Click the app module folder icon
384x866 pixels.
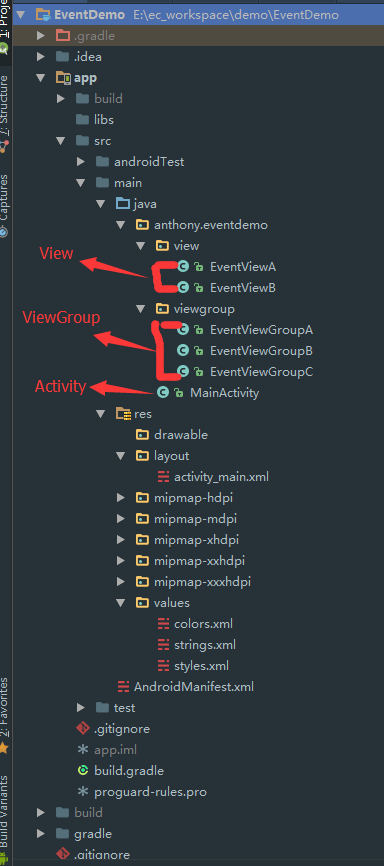(x=64, y=78)
